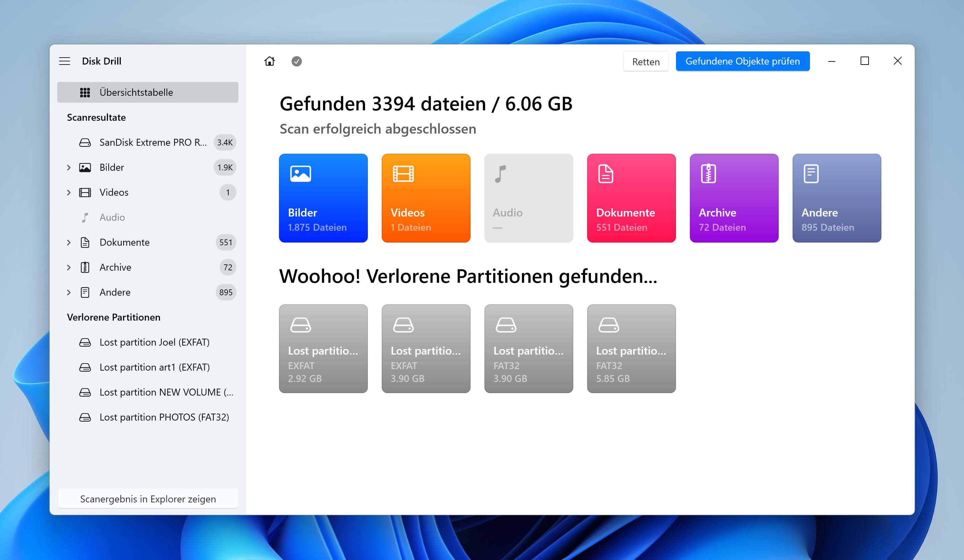Click the checkmark status icon
This screenshot has width=964, height=560.
coord(297,61)
